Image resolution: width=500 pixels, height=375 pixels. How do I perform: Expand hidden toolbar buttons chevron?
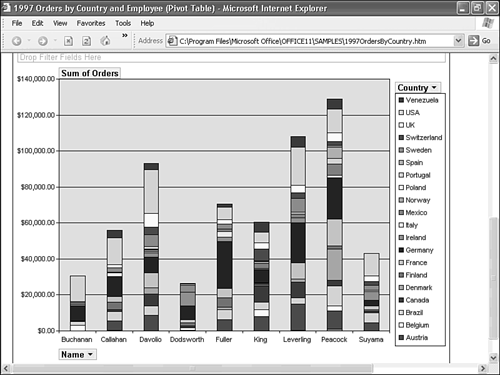[125, 35]
